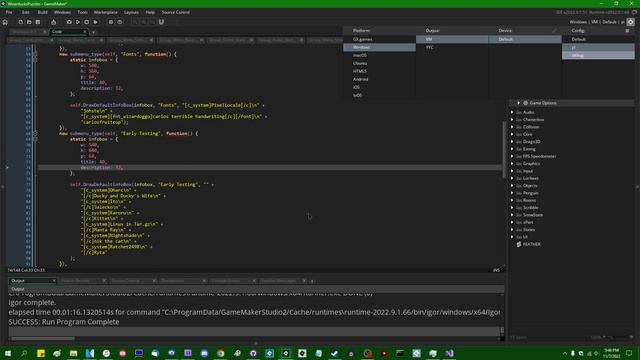Toggle the docking magnet icon
This screenshot has width=640, height=360.
(161, 22)
